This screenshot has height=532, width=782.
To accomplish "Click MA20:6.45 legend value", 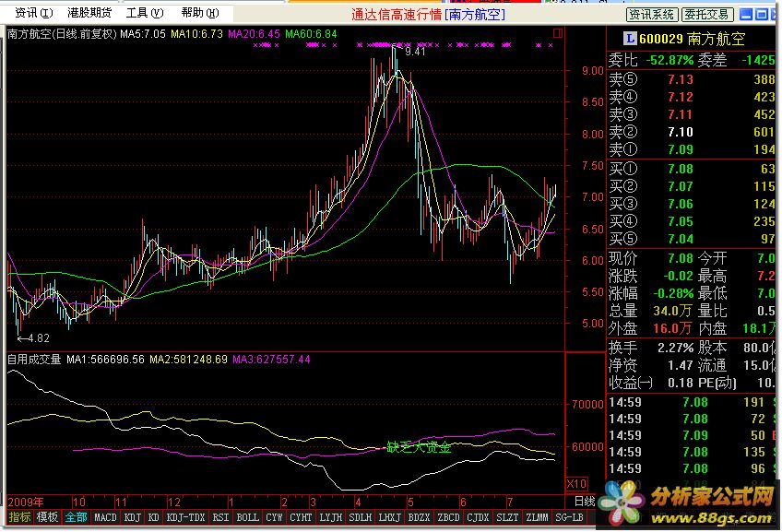I will click(x=254, y=34).
